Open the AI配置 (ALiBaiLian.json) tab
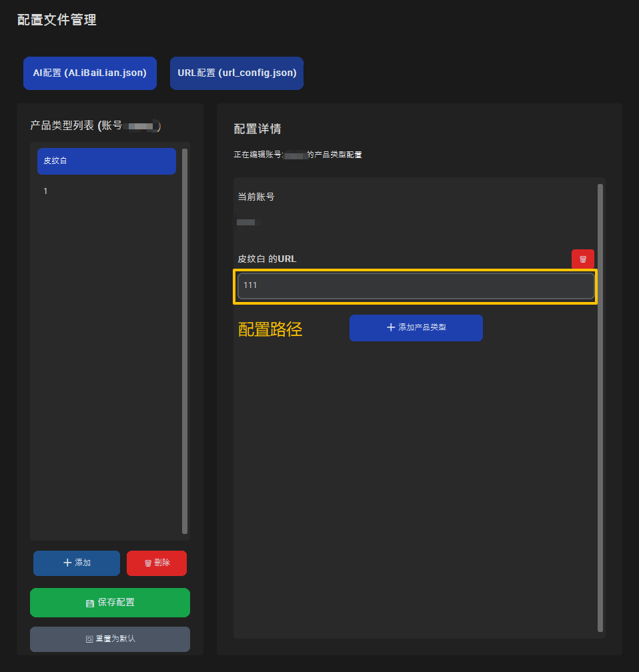 pos(90,73)
